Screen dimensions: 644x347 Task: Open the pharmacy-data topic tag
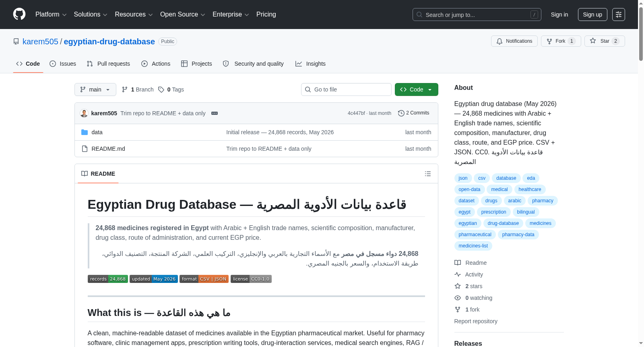point(518,235)
